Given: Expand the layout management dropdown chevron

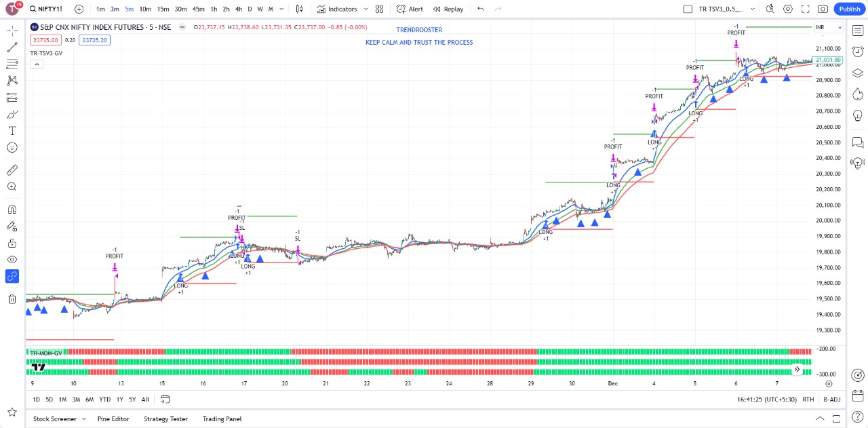Looking at the screenshot, I should [x=752, y=9].
